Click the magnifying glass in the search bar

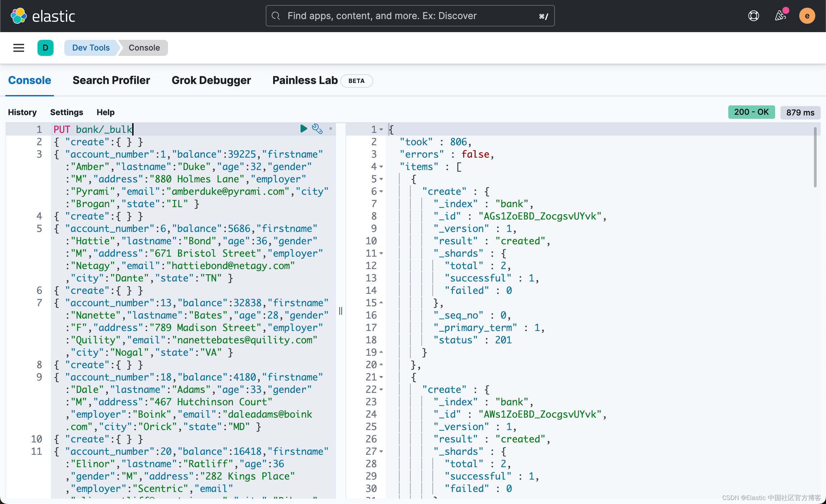coord(275,16)
